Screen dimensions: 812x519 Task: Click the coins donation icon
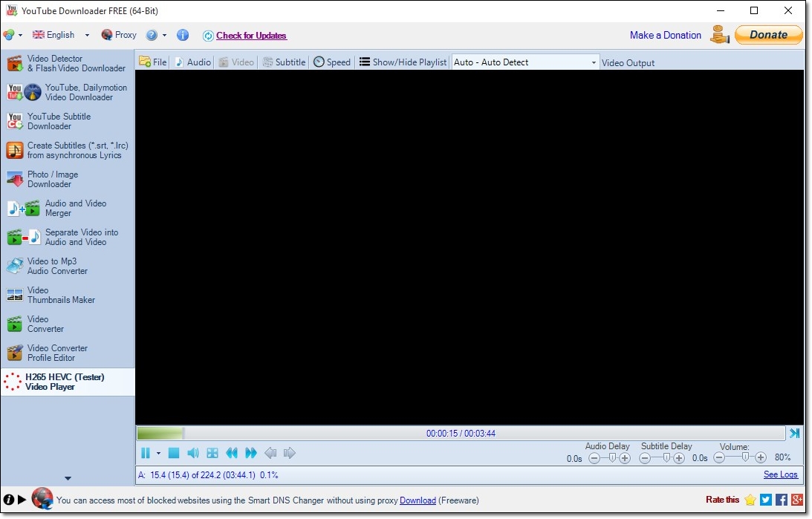click(719, 35)
